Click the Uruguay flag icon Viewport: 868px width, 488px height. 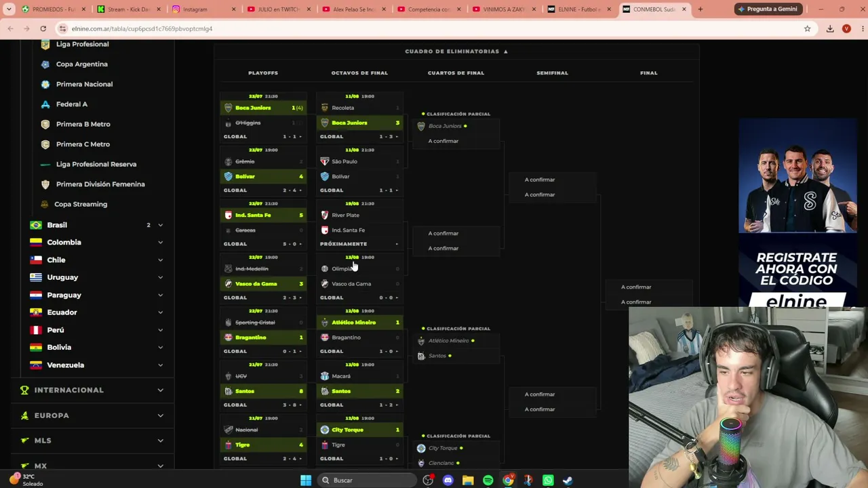coord(36,277)
